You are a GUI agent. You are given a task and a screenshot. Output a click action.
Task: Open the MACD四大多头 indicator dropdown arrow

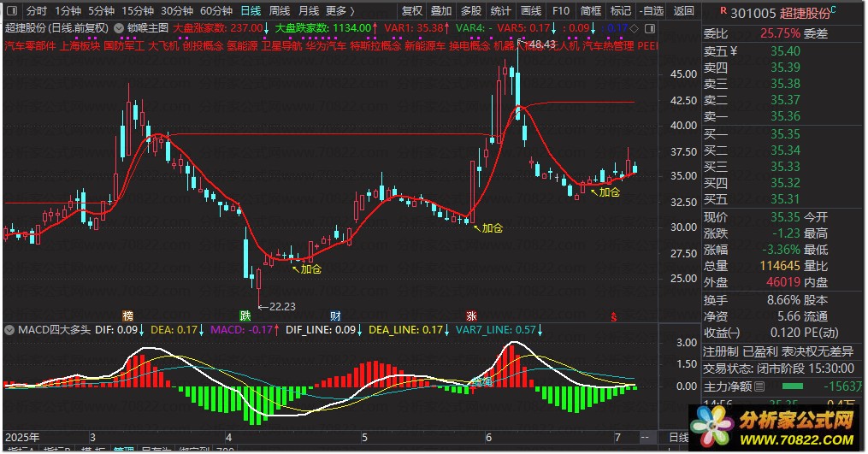[9, 330]
